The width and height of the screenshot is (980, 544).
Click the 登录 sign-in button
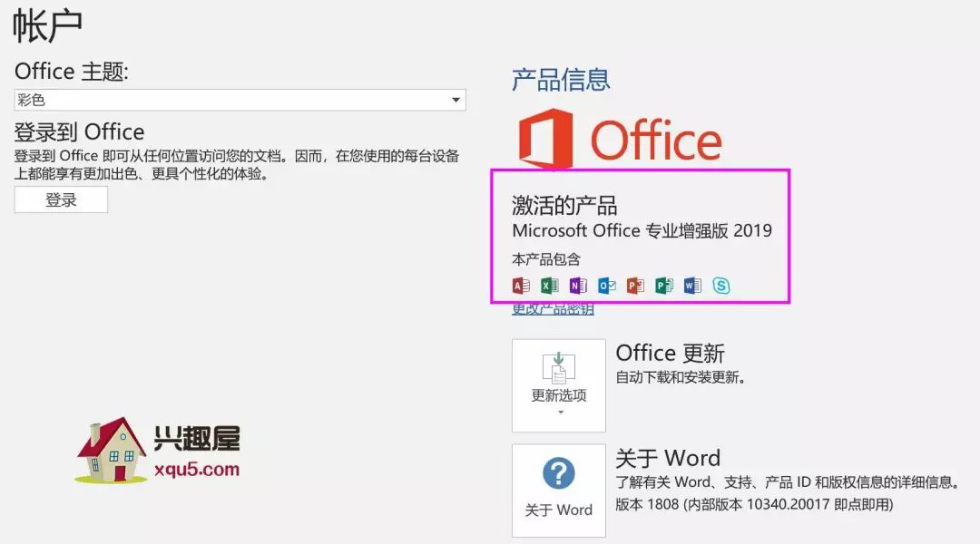click(x=62, y=199)
